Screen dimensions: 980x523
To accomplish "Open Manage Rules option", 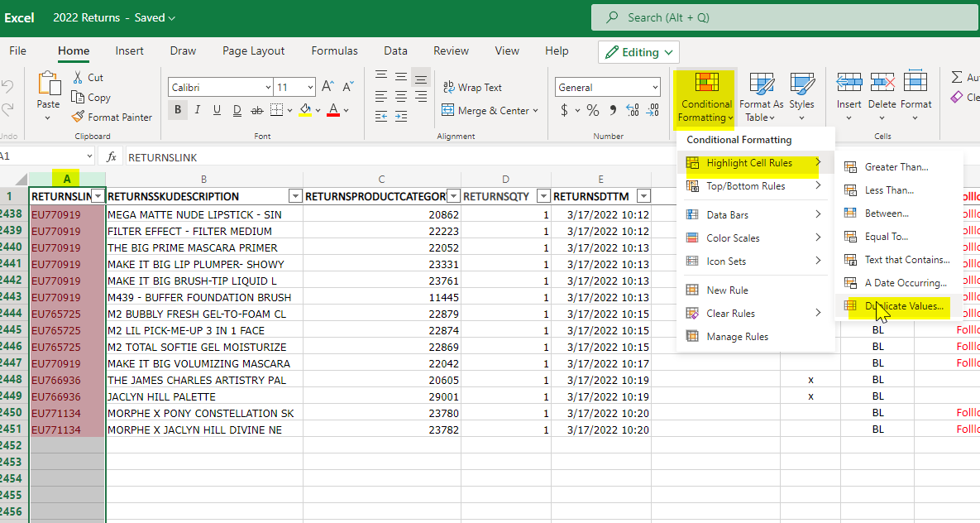I will tap(737, 337).
